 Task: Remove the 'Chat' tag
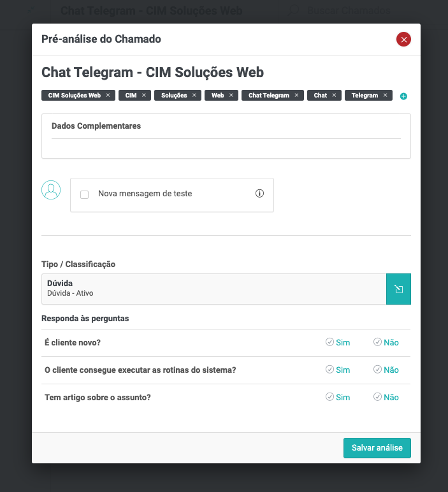coord(334,96)
